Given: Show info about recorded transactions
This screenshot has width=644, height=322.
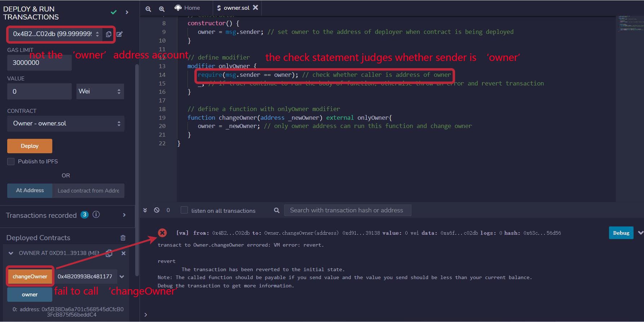Looking at the screenshot, I should pos(96,215).
